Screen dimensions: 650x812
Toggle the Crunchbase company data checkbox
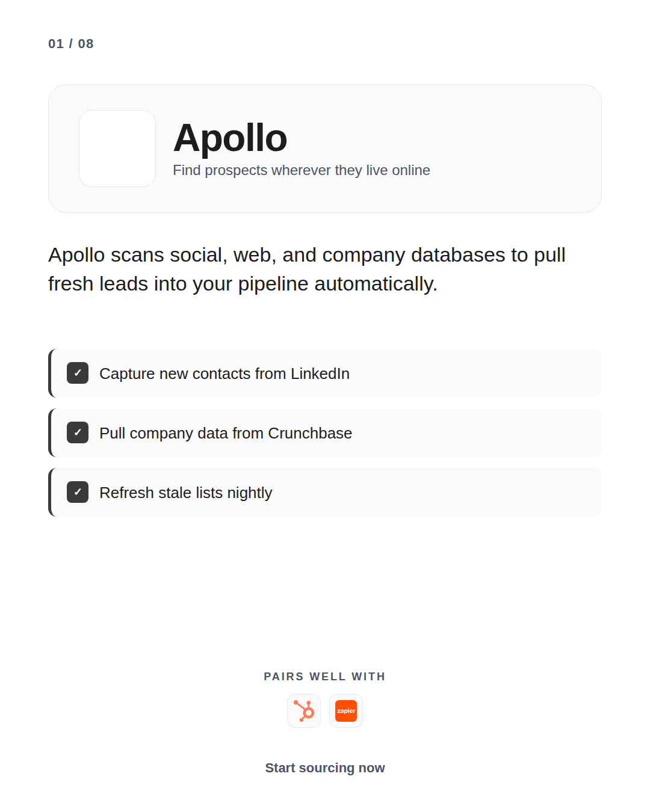(78, 432)
